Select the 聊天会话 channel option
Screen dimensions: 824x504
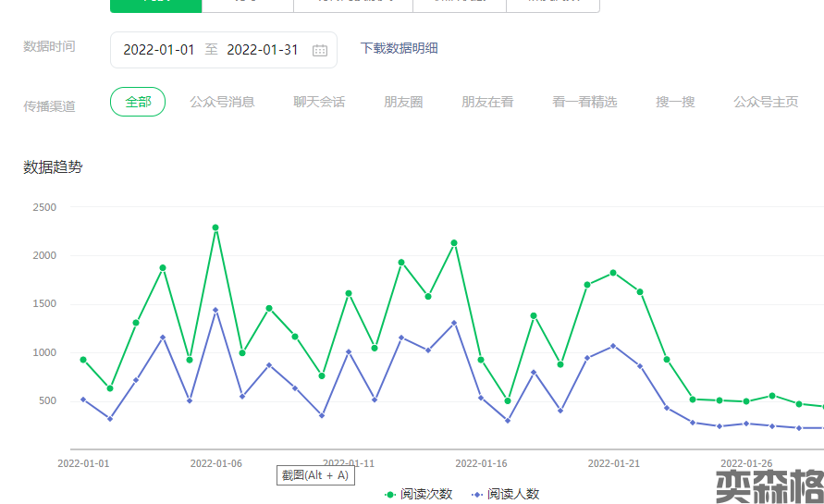[x=319, y=102]
